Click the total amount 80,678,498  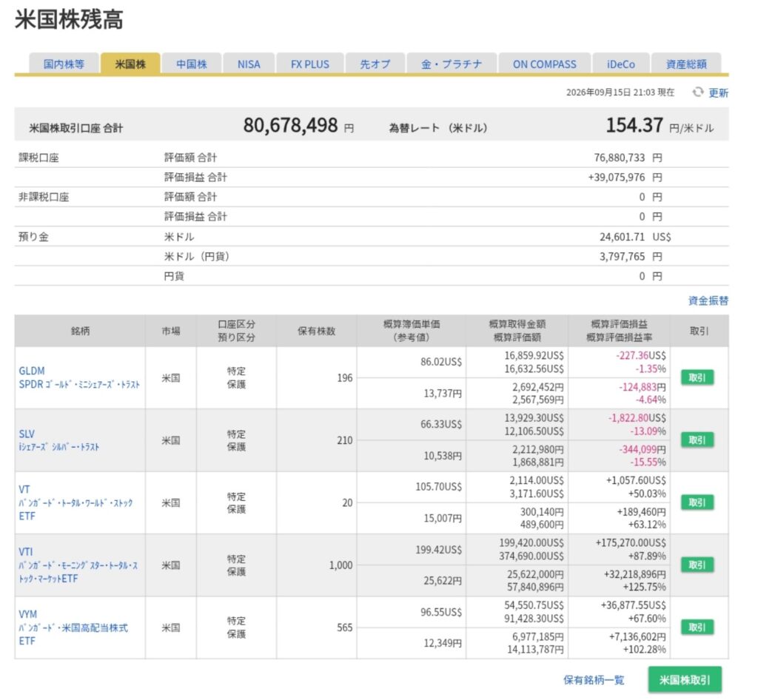click(x=290, y=126)
